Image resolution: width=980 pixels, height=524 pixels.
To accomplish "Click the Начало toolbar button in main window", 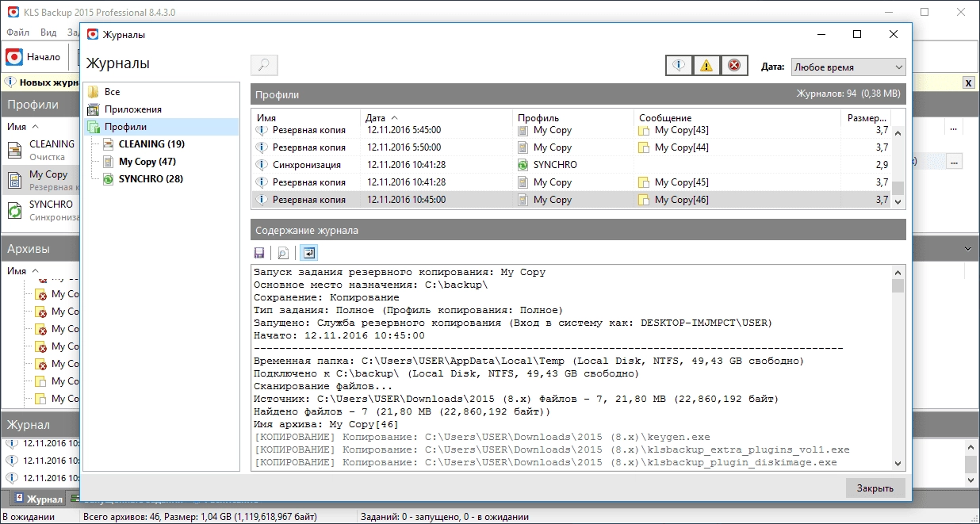I will pyautogui.click(x=33, y=57).
